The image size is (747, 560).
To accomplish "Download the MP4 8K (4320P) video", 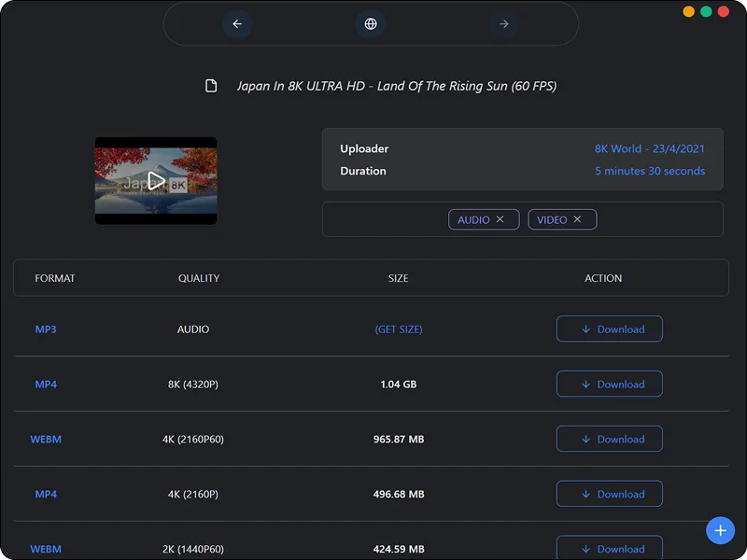I will coord(610,385).
